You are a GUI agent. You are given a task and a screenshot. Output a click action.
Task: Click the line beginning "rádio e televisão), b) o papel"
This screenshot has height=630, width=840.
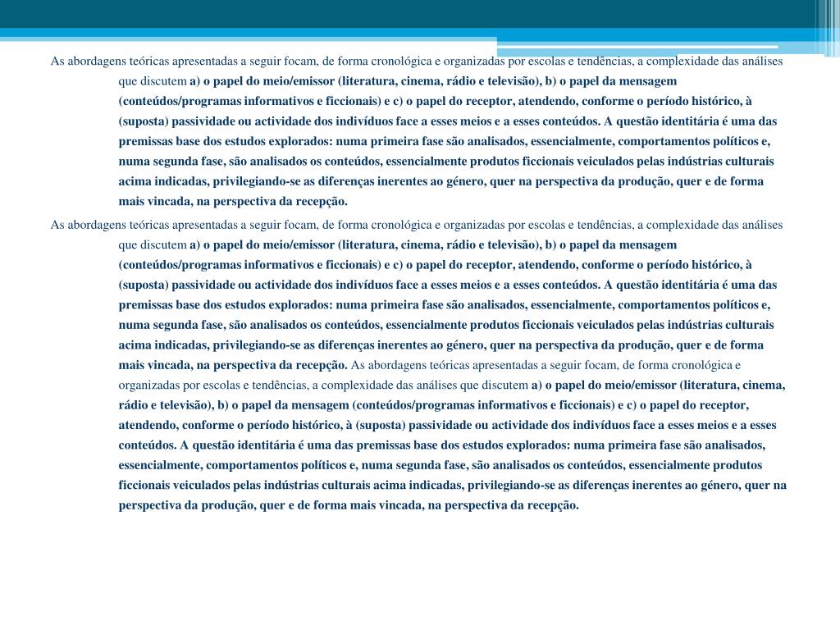click(x=433, y=405)
